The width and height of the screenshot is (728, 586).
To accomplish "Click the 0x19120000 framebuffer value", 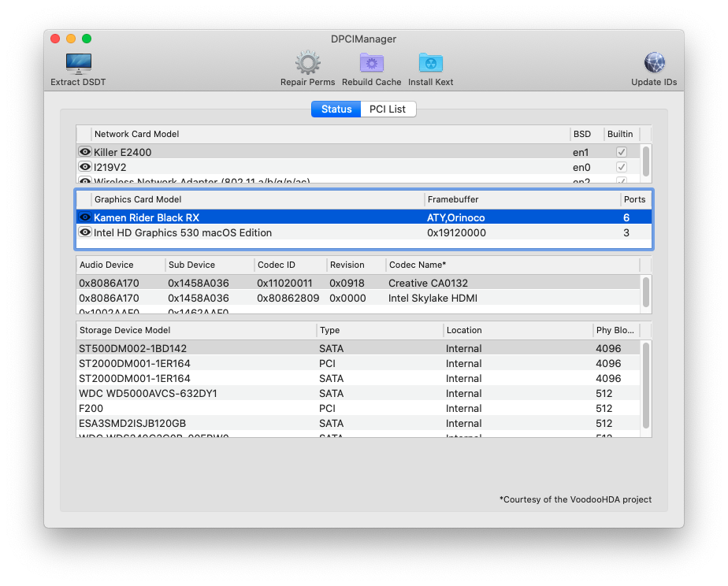I will (x=456, y=232).
